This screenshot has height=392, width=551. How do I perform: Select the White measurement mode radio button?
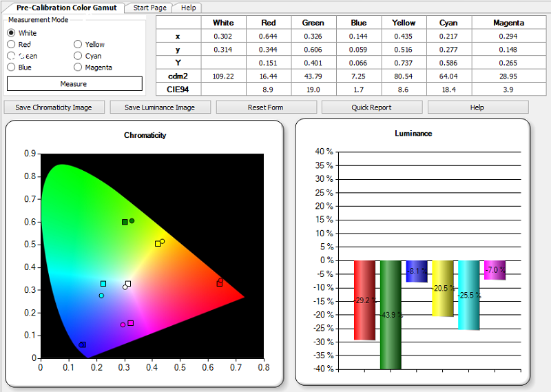tap(11, 32)
